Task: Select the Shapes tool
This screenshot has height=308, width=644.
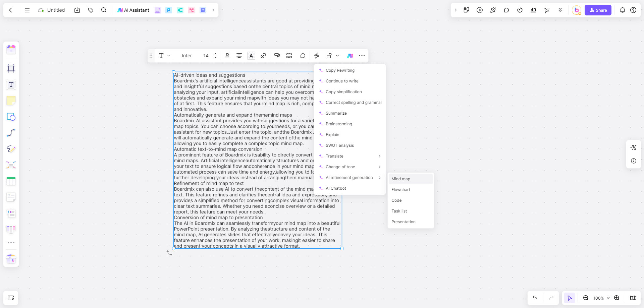Action: point(11,117)
